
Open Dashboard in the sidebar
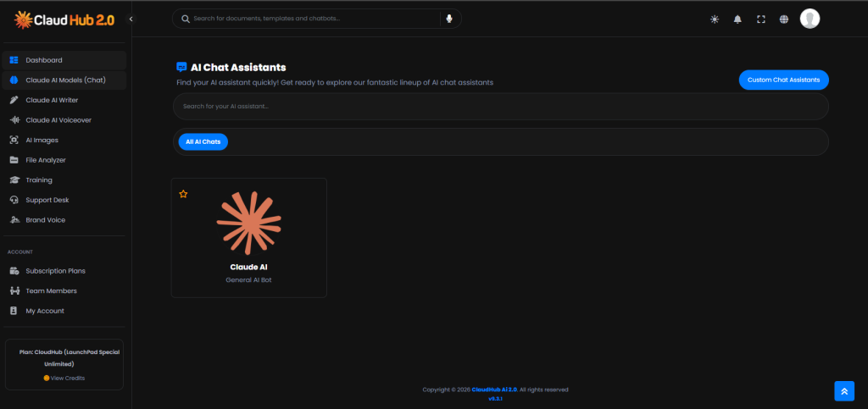click(x=64, y=60)
